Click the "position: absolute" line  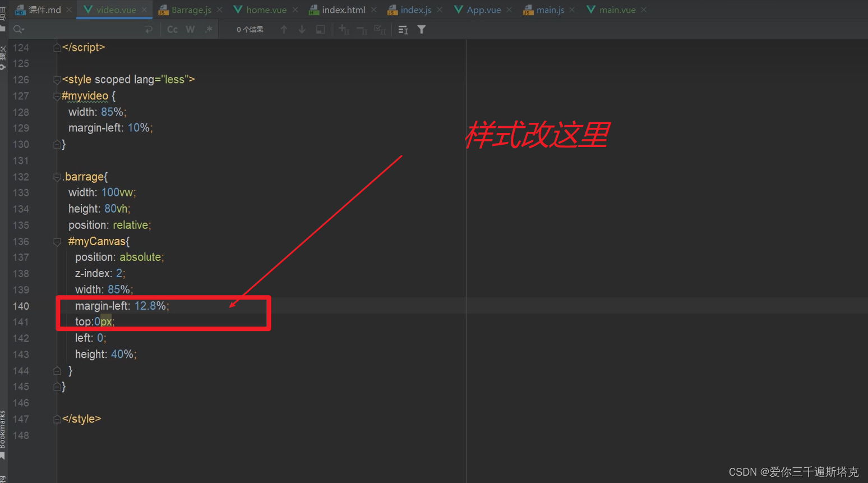coord(119,257)
